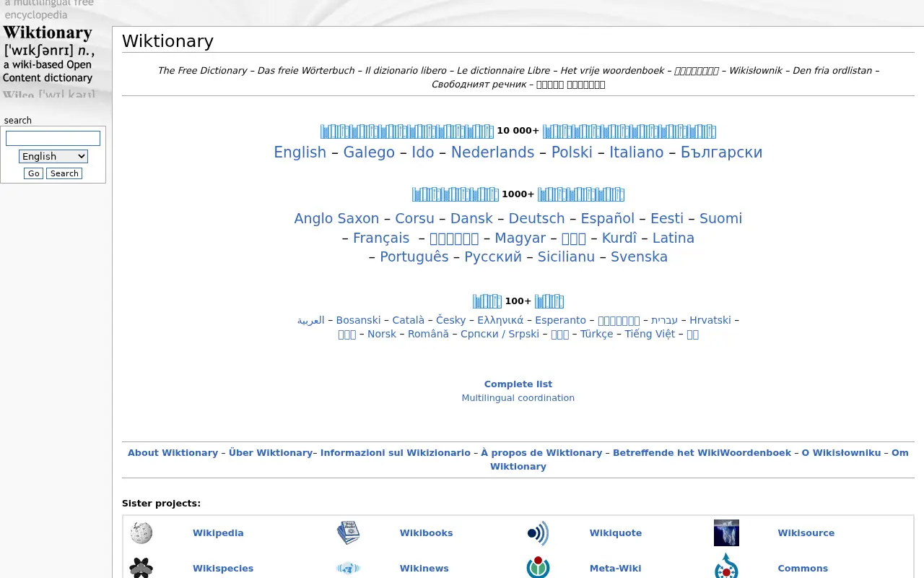
Task: Open Betreffende het WikiWoordenboek link
Action: click(702, 453)
